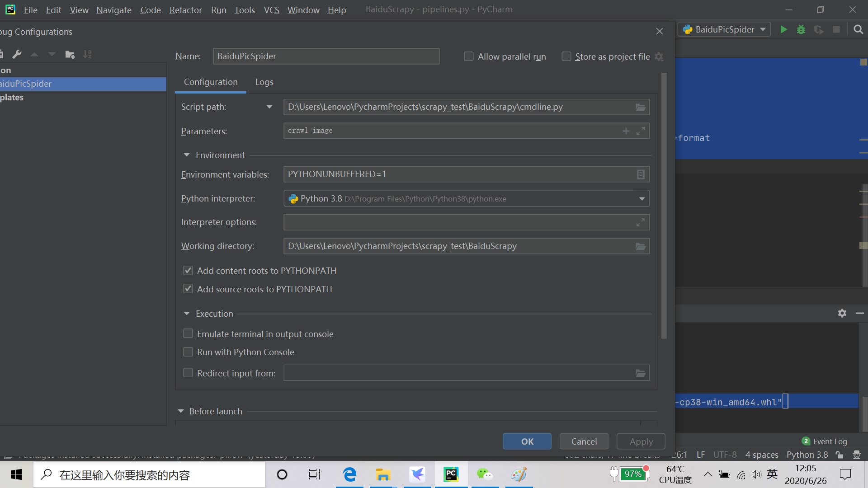Open environment variables edit dialog icon
This screenshot has width=868, height=488.
(640, 174)
